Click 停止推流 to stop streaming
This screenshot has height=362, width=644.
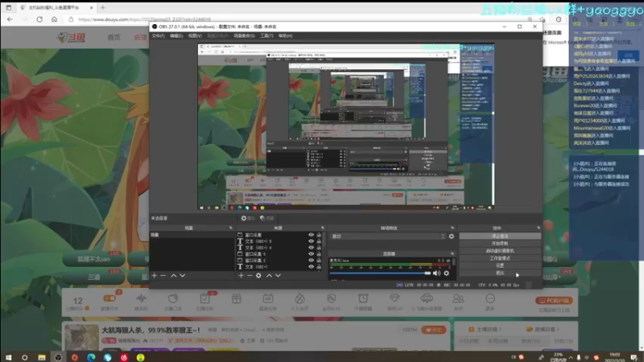pos(500,237)
